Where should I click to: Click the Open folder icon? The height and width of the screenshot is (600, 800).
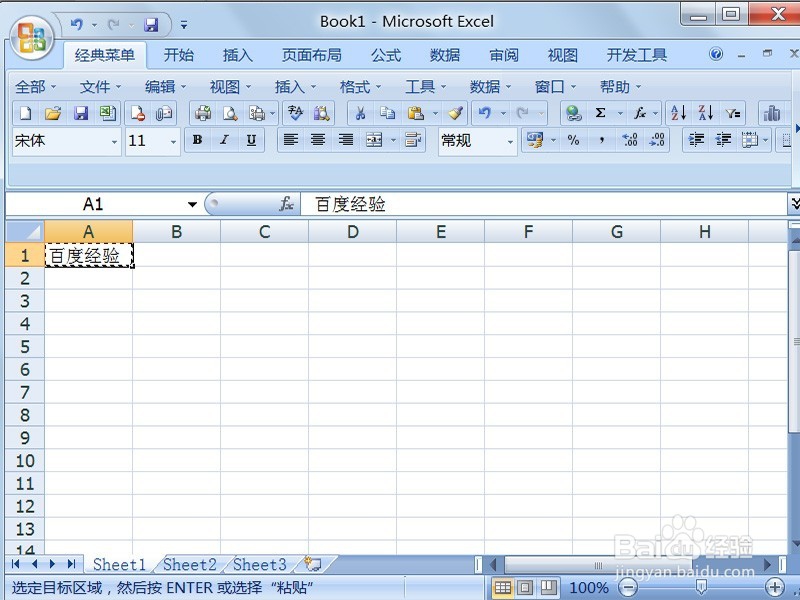point(53,113)
